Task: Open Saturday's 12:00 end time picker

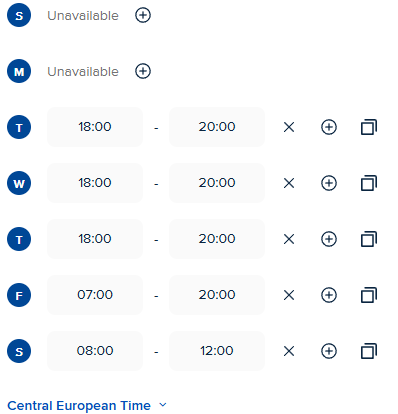Action: click(x=217, y=351)
